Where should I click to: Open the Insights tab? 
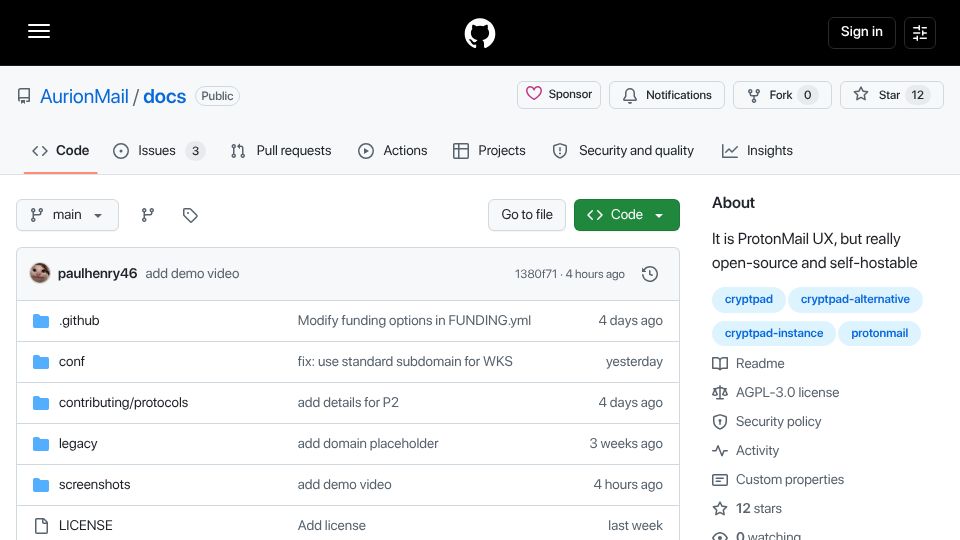click(x=757, y=151)
